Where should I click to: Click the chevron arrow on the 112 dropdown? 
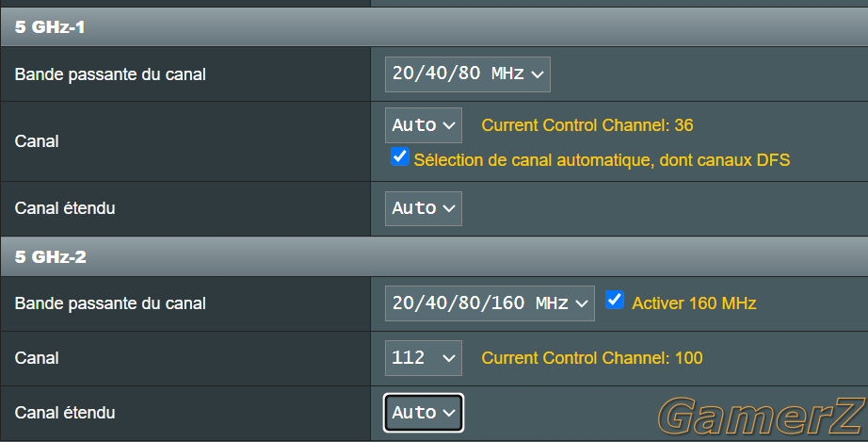pos(449,358)
